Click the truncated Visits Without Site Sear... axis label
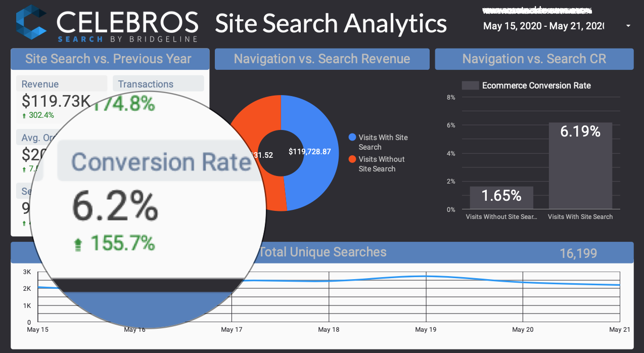This screenshot has width=644, height=353. pyautogui.click(x=501, y=216)
